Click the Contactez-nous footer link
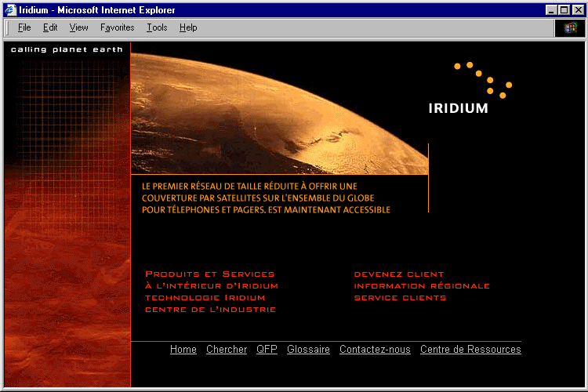This screenshot has height=392, width=588. [x=375, y=349]
